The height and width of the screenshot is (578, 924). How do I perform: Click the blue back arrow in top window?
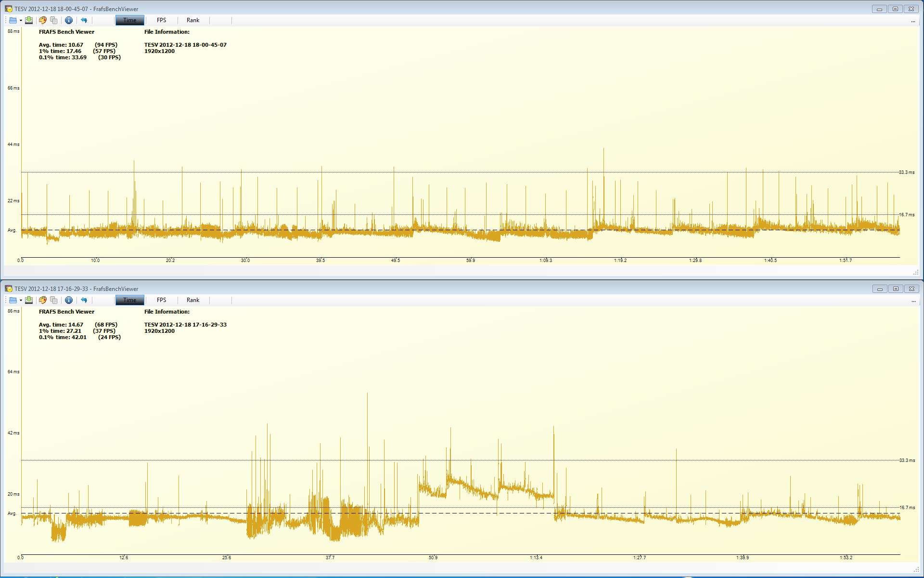(x=84, y=20)
